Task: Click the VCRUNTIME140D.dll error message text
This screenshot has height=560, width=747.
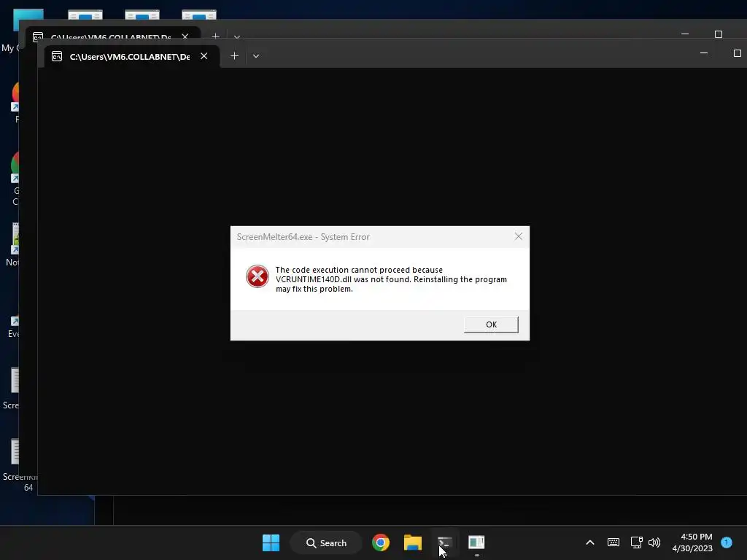Action: pos(391,279)
